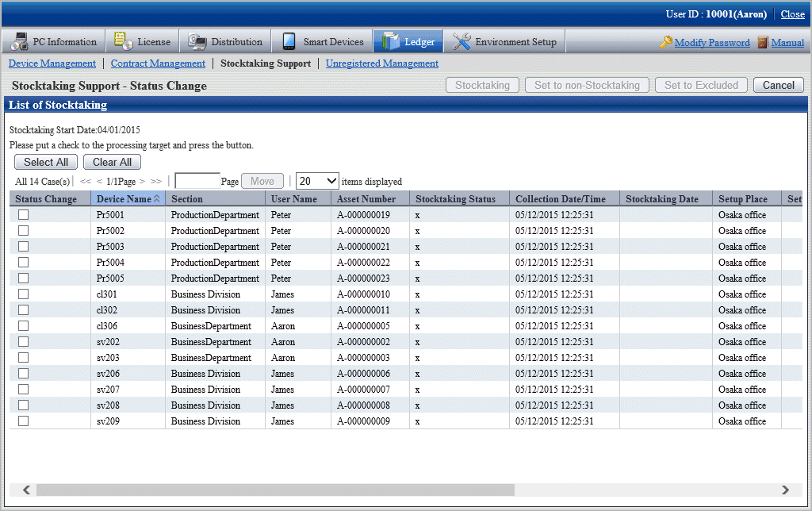Click the Select All button

[45, 162]
